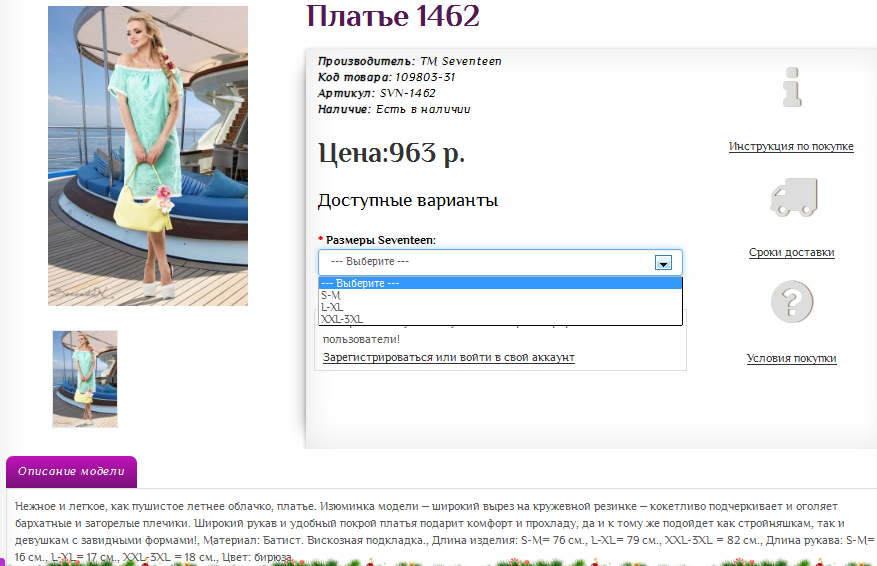Click the small dress thumbnail image
This screenshot has width=877, height=566.
(85, 379)
